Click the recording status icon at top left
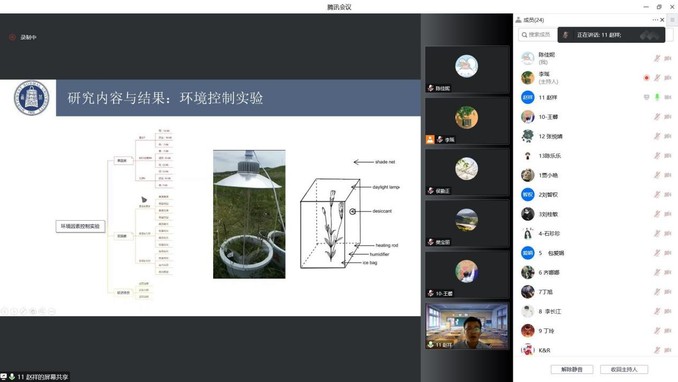The image size is (678, 382). click(12, 37)
